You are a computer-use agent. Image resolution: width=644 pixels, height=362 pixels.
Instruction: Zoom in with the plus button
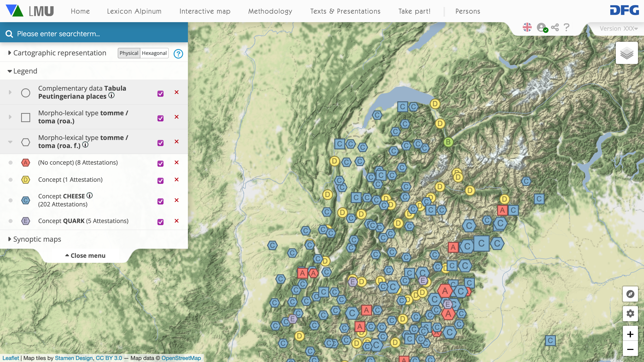pos(630,334)
